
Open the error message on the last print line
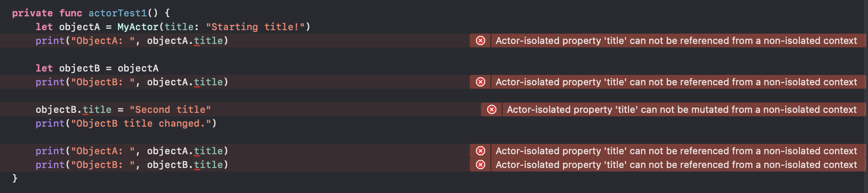pyautogui.click(x=676, y=165)
